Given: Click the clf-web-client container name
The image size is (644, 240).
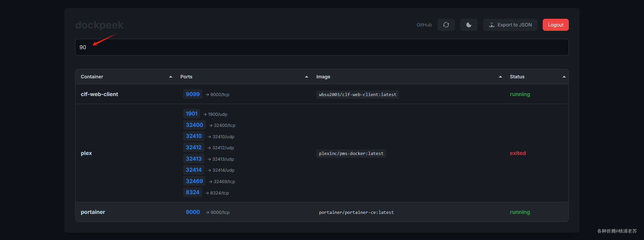Looking at the screenshot, I should click(99, 94).
